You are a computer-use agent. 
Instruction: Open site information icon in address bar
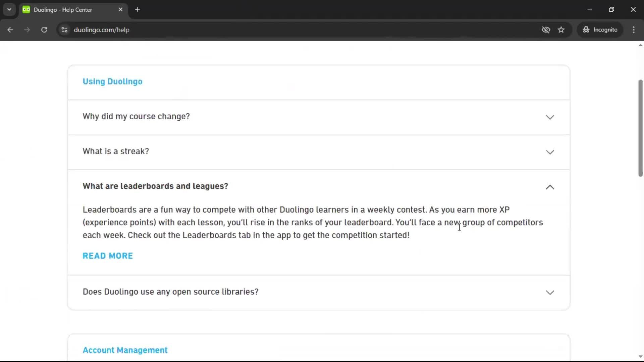click(64, 30)
